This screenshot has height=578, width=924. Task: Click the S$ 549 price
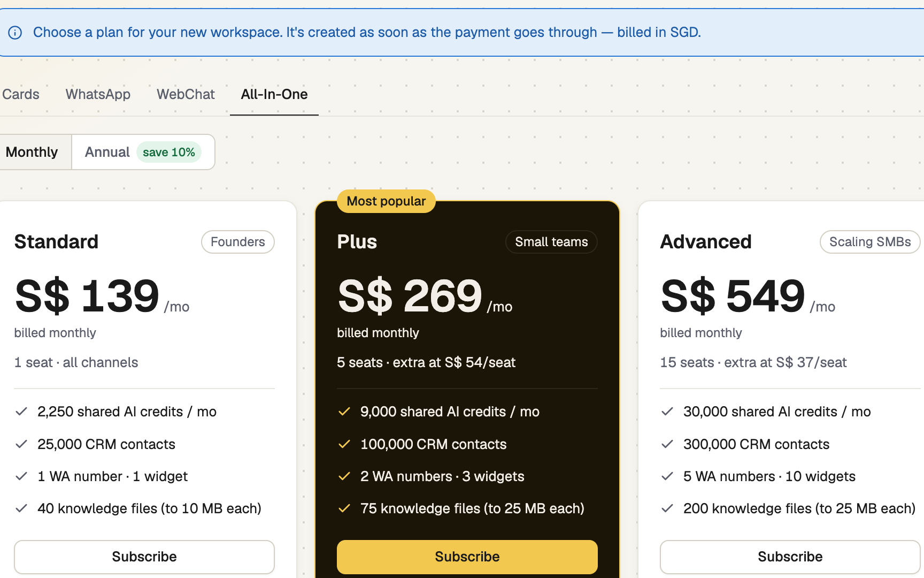[733, 295]
